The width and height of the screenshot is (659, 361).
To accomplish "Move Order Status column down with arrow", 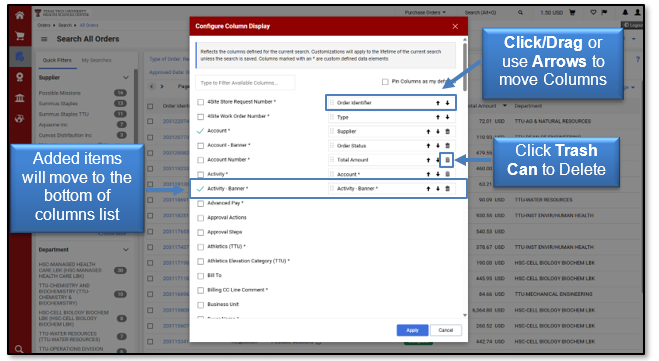I will click(x=438, y=146).
